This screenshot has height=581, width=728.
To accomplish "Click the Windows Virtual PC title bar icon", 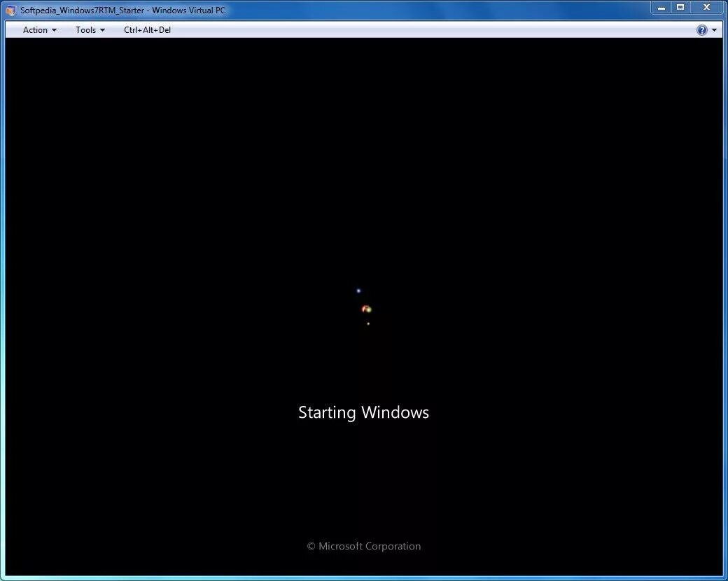I will 10,10.
